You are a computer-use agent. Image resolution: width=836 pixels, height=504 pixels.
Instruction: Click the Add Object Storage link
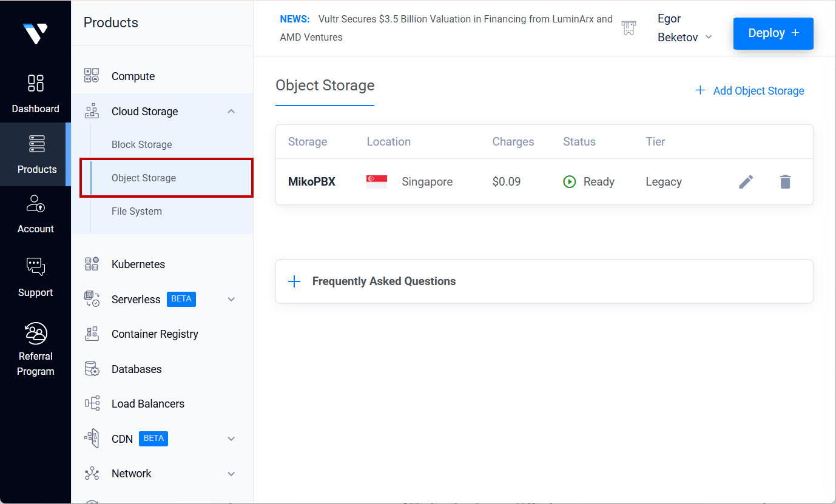pos(750,91)
